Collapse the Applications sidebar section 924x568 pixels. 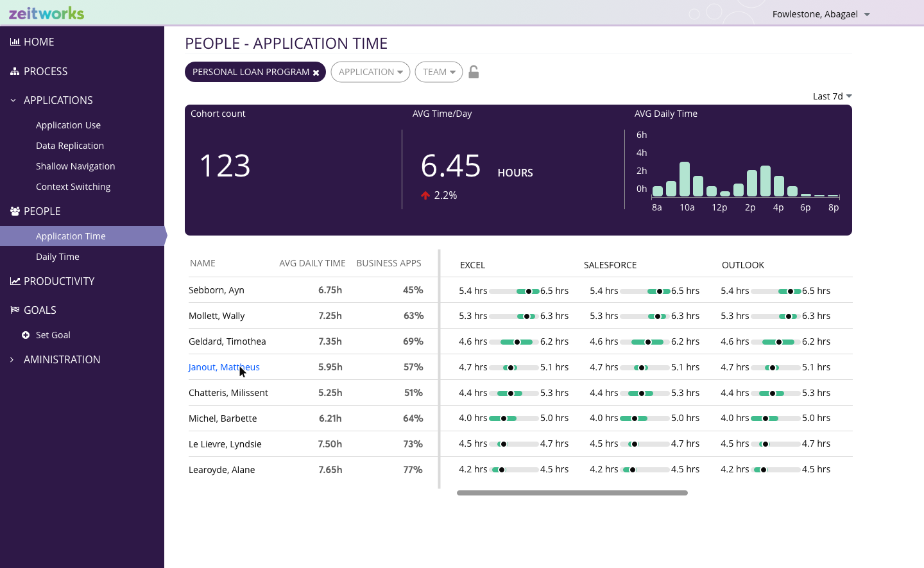pos(13,100)
